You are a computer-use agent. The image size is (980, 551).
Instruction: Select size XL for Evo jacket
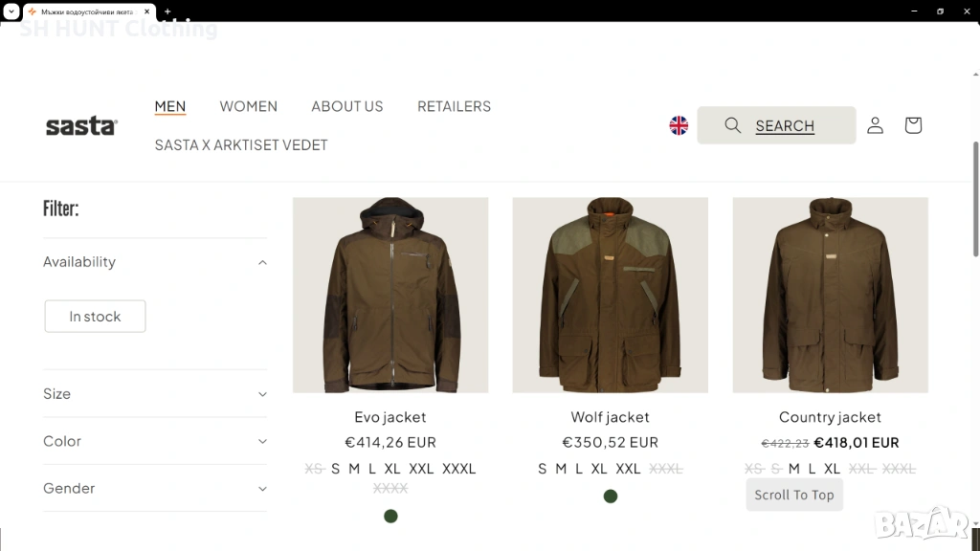(392, 469)
